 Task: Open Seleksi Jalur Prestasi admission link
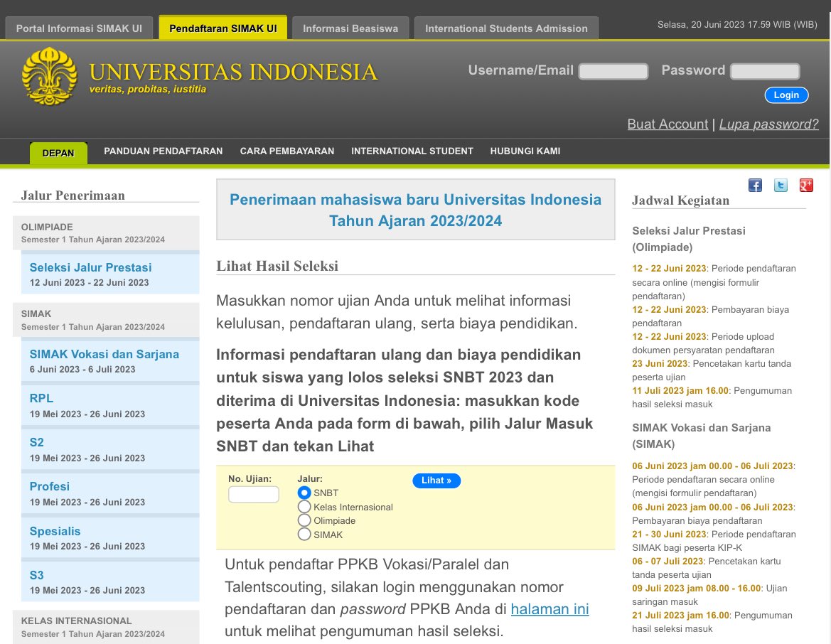tap(90, 267)
